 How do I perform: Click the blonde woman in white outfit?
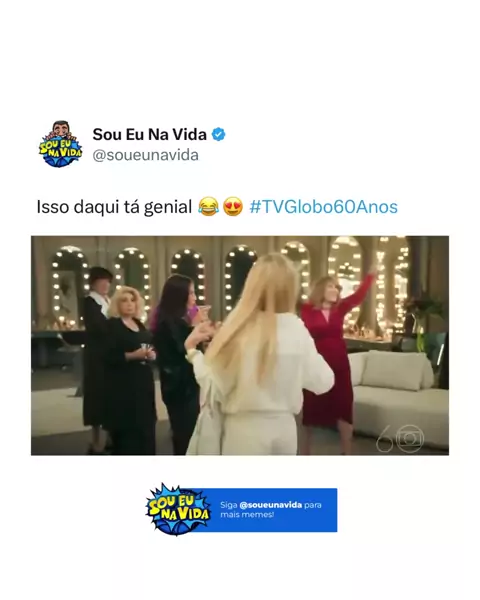[258, 354]
